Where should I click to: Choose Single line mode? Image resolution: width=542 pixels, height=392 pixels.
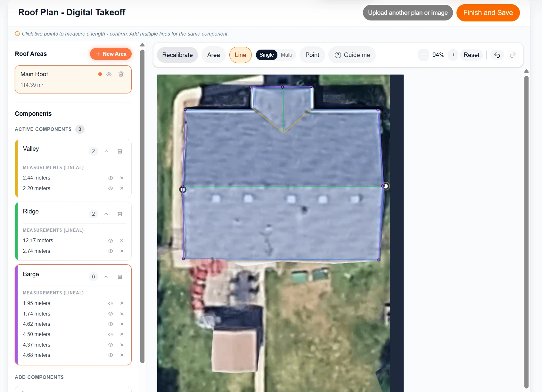(267, 55)
